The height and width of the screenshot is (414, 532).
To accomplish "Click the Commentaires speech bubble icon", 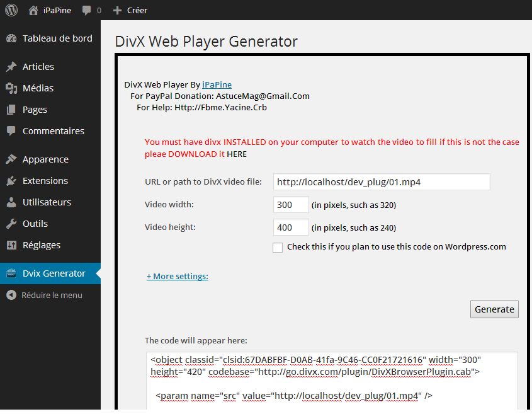I will [x=11, y=131].
